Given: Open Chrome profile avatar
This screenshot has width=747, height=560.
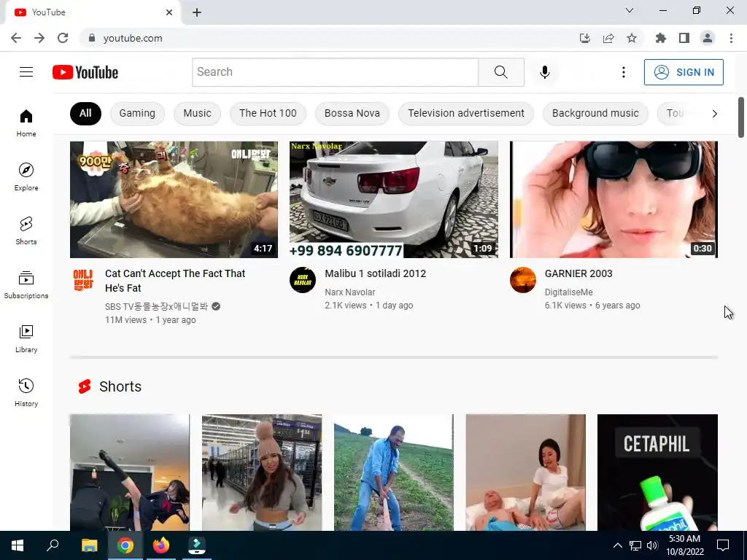Looking at the screenshot, I should [708, 38].
